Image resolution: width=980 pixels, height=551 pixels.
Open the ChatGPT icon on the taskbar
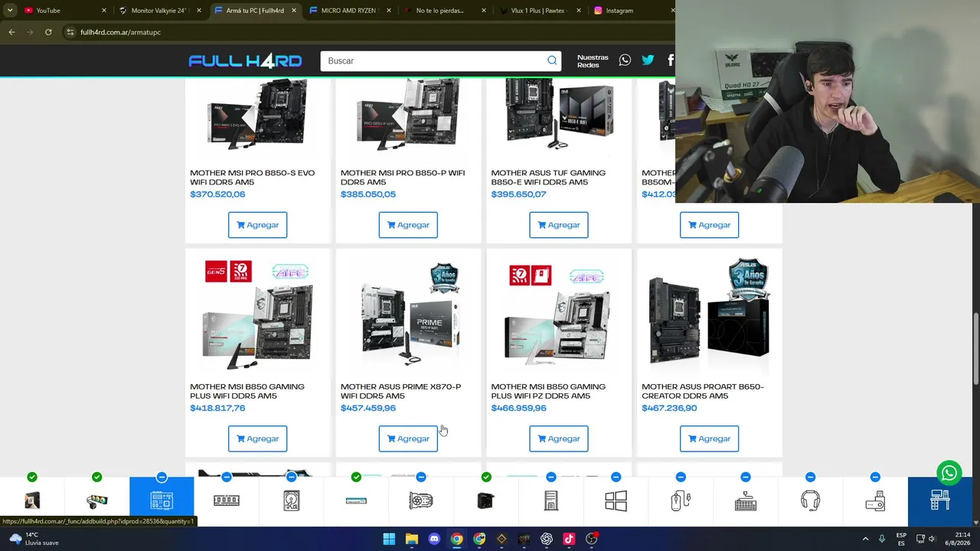546,539
